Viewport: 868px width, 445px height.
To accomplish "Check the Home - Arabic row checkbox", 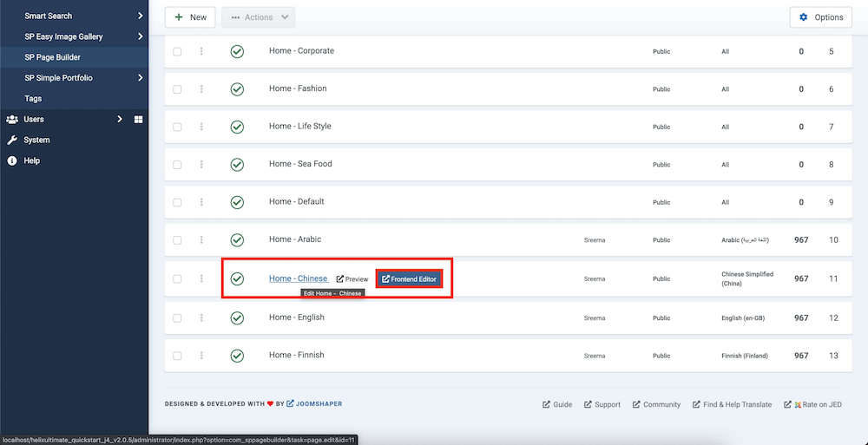I will 177,239.
